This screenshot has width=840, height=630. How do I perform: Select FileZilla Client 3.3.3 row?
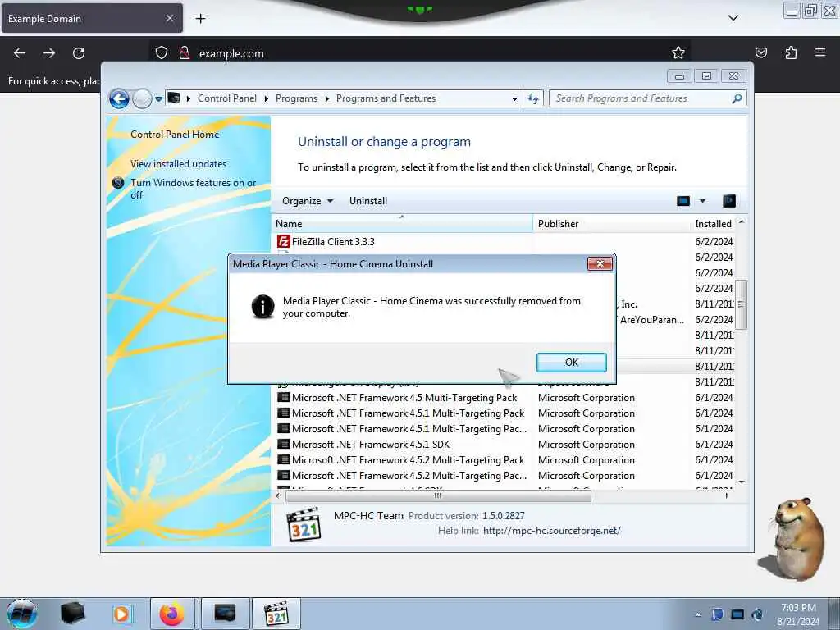click(x=504, y=242)
